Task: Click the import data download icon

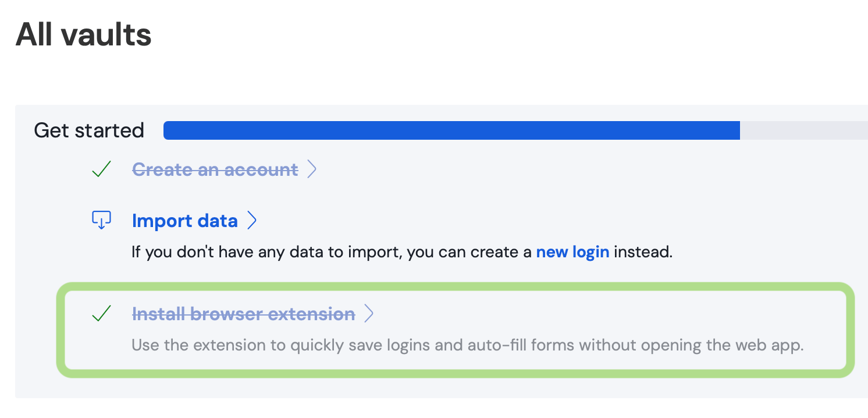Action: 101,221
